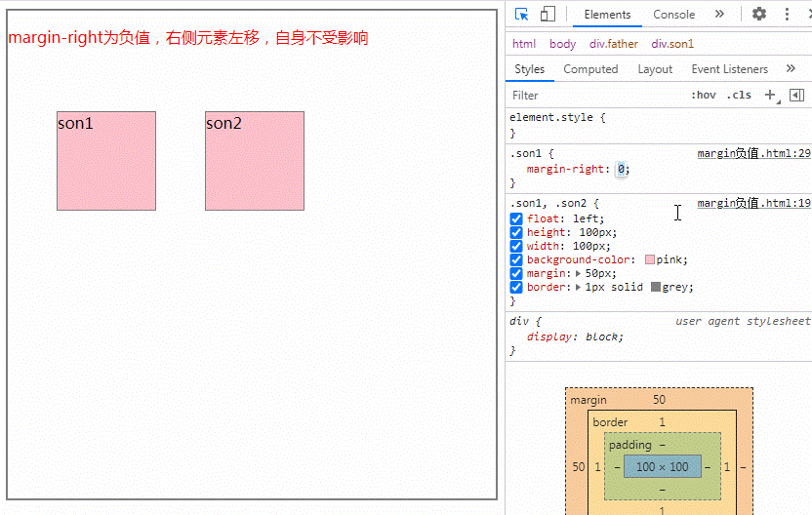The height and width of the screenshot is (515, 812).
Task: Activate the inspect element picker tool
Action: (522, 15)
